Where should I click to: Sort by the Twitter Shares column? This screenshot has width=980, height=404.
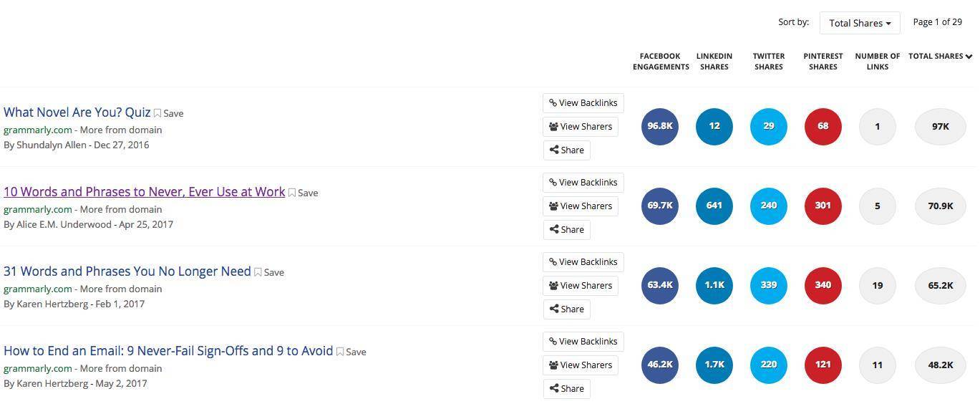pos(768,61)
